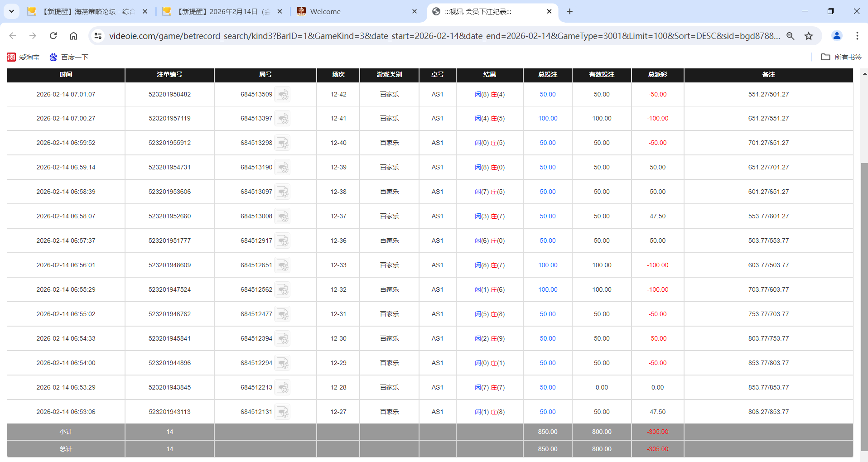This screenshot has height=462, width=868.
Task: Reload the betting records page
Action: coord(53,36)
